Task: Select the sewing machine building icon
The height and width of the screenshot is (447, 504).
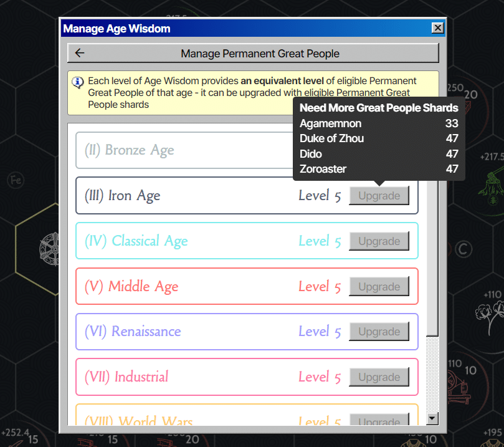Action: (x=458, y=387)
